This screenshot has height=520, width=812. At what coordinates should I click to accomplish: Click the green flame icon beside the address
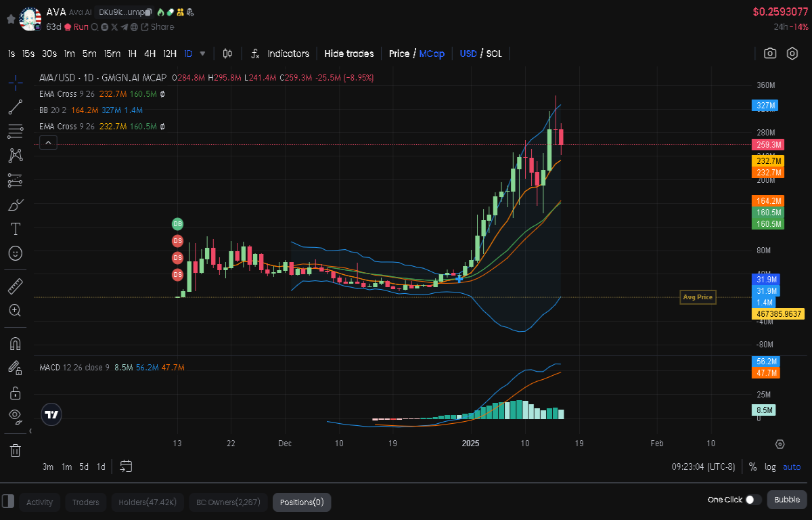coord(160,12)
